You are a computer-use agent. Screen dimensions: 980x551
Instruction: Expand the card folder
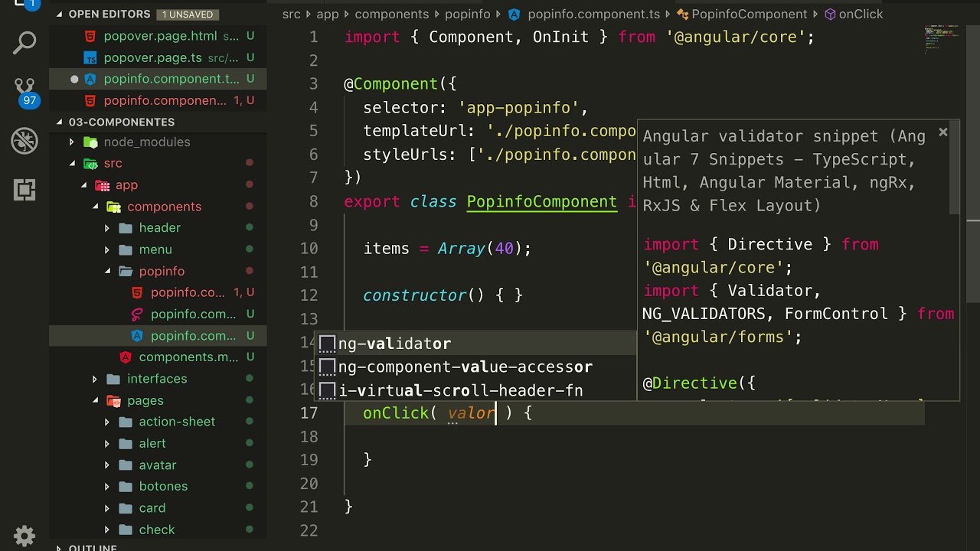pos(107,508)
